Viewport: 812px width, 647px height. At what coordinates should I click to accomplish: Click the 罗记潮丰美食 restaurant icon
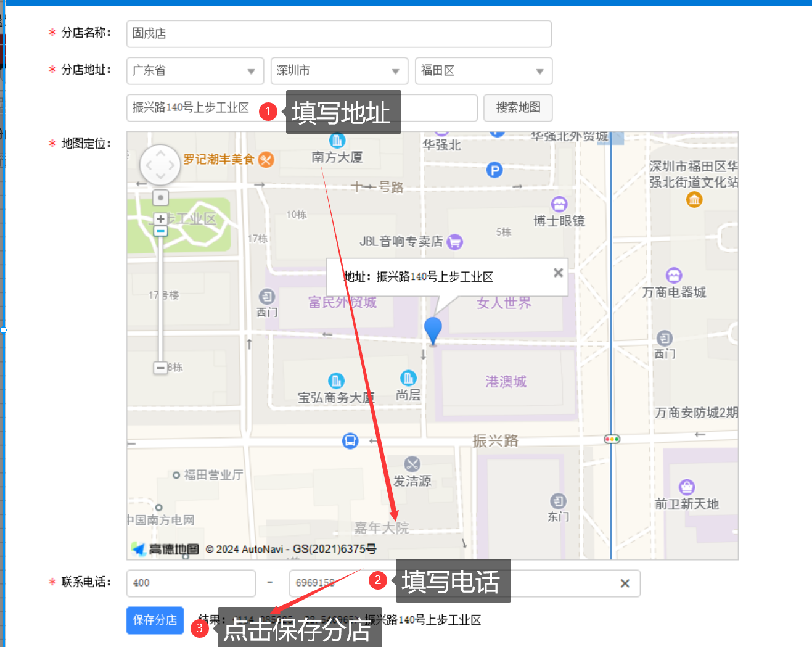pyautogui.click(x=266, y=160)
